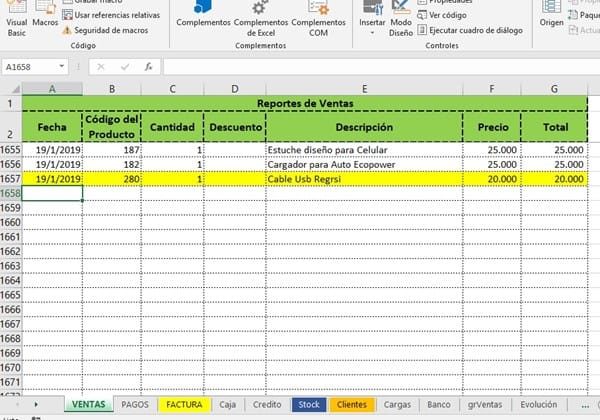This screenshot has width=600, height=420.
Task: Select product code cell 187
Action: pyautogui.click(x=112, y=150)
